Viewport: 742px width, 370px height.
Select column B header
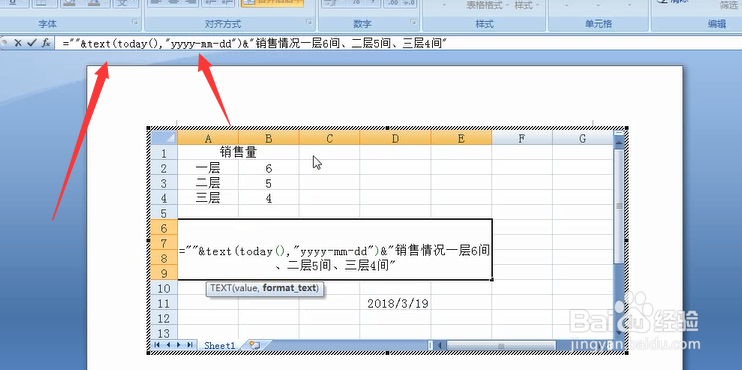click(269, 138)
